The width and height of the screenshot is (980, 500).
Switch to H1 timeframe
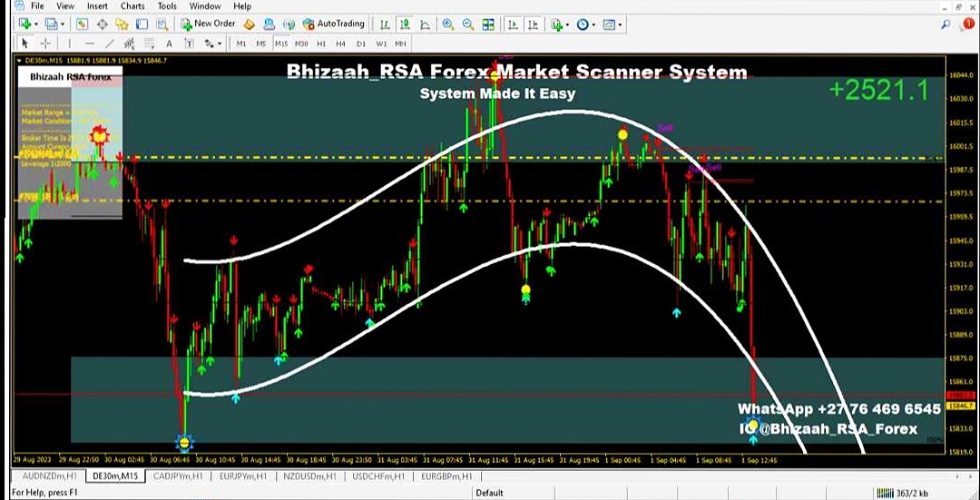point(321,44)
